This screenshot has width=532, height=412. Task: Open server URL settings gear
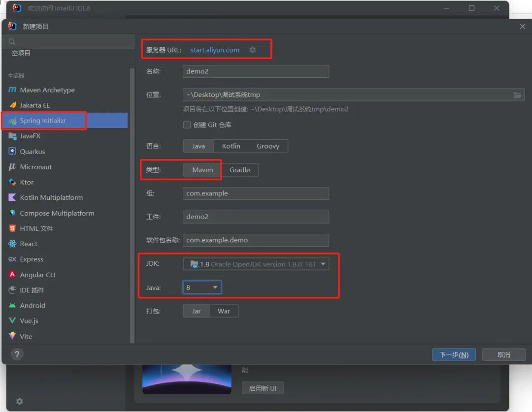(x=252, y=50)
